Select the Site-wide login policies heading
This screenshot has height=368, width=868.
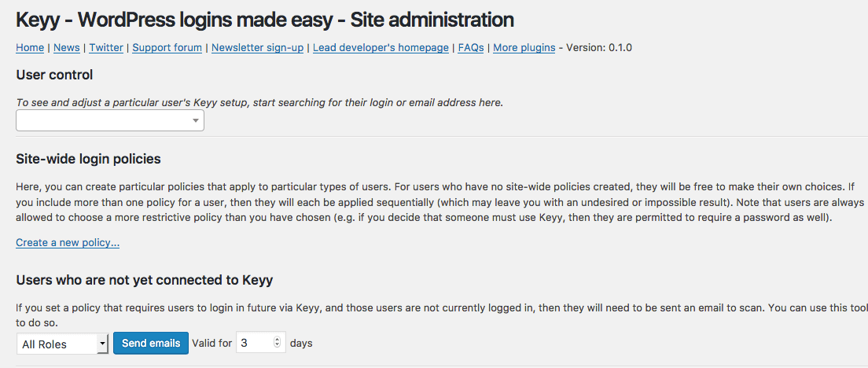[89, 160]
